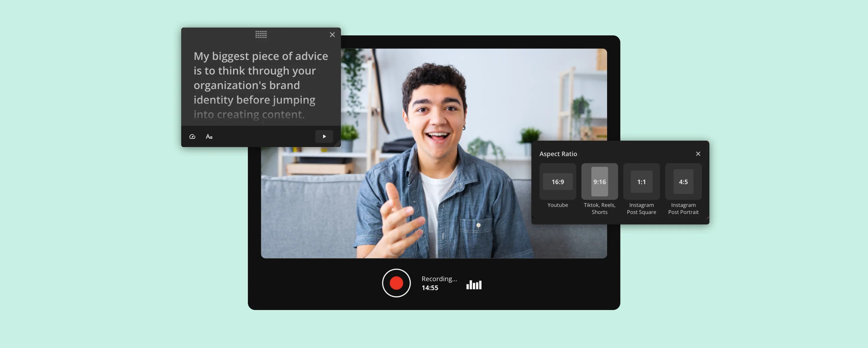868x348 pixels.
Task: Play the teleprompter script scrolling
Action: click(x=324, y=137)
